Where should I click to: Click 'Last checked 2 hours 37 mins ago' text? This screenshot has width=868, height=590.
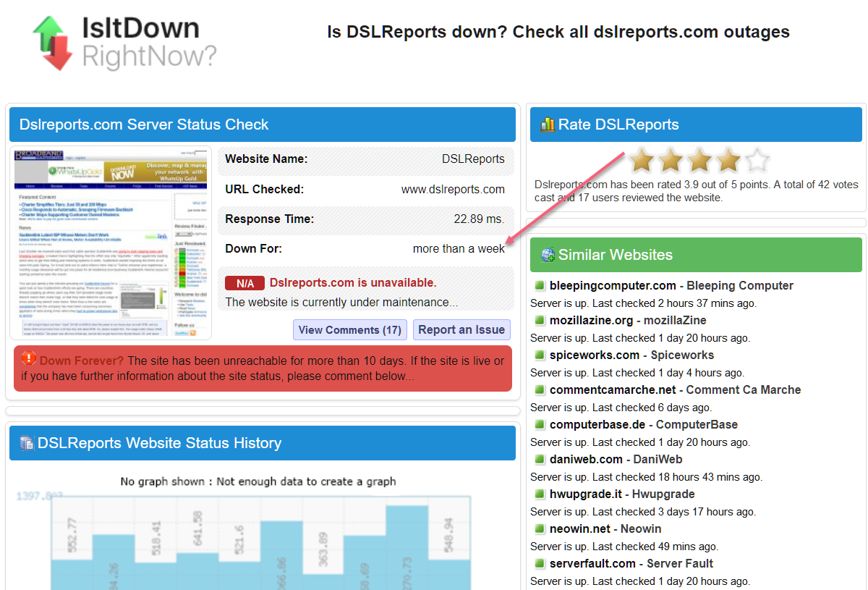tap(675, 303)
